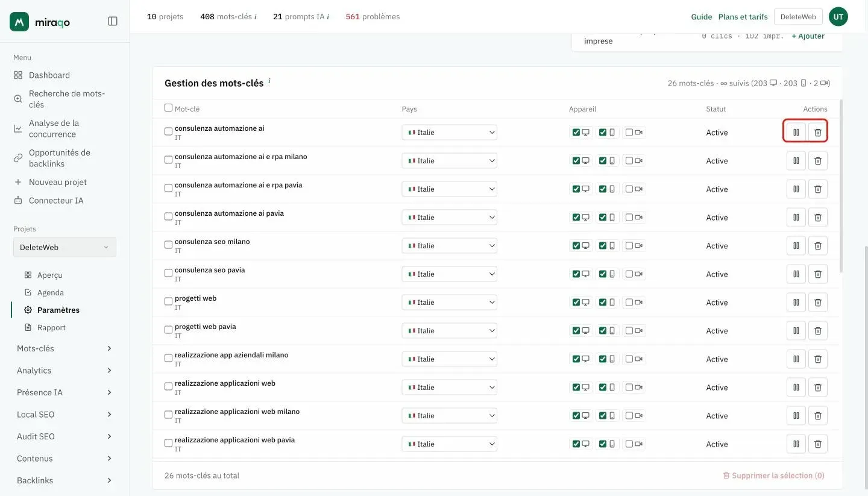Click DeleteWeb button in top bar
Viewport: 868px width, 496px height.
tap(798, 17)
